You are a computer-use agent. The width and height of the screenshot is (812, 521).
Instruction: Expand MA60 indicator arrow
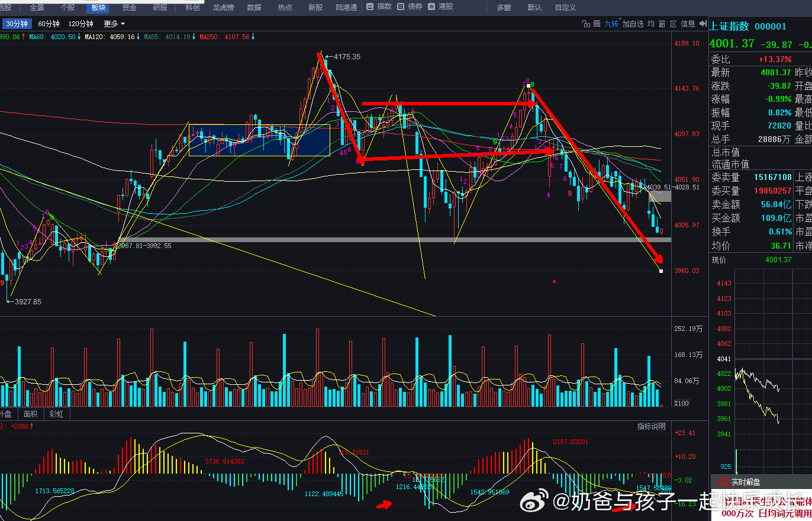pyautogui.click(x=79, y=37)
